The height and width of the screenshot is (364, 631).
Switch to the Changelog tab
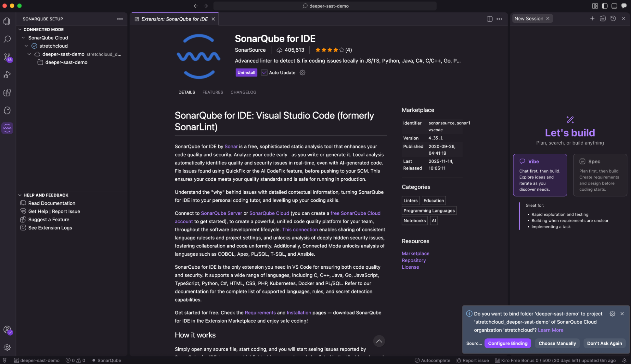pos(243,92)
